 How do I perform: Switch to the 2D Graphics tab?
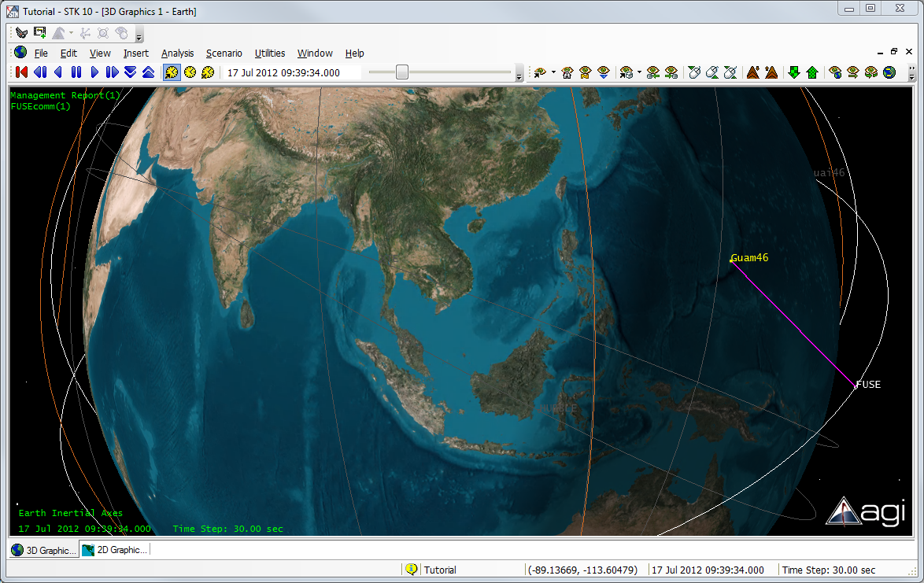pyautogui.click(x=115, y=550)
